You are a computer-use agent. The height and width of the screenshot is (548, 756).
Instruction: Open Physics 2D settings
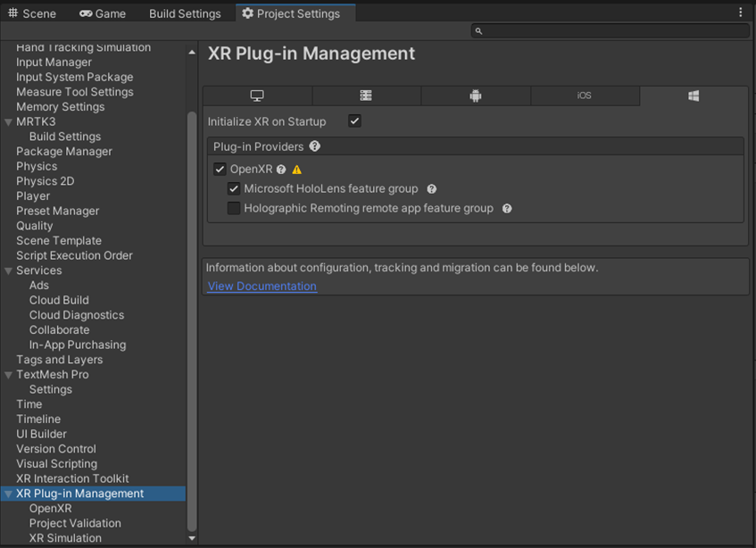(46, 182)
